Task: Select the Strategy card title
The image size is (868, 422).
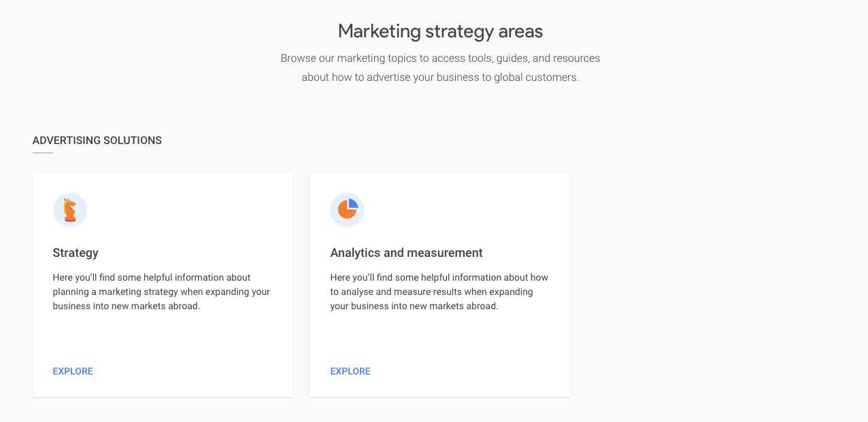Action: [76, 253]
